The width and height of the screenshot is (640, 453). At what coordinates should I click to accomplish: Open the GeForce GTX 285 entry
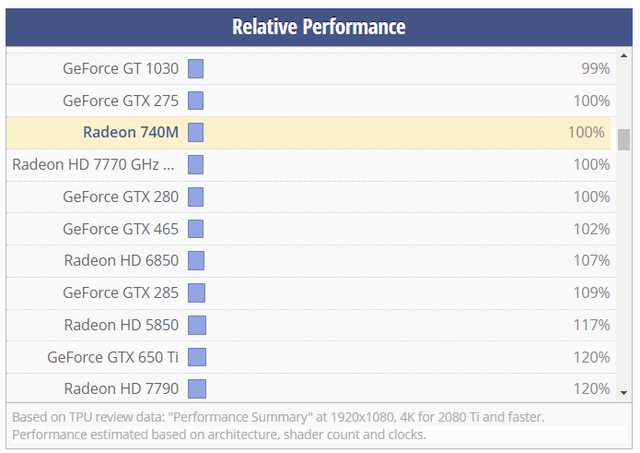click(x=120, y=293)
